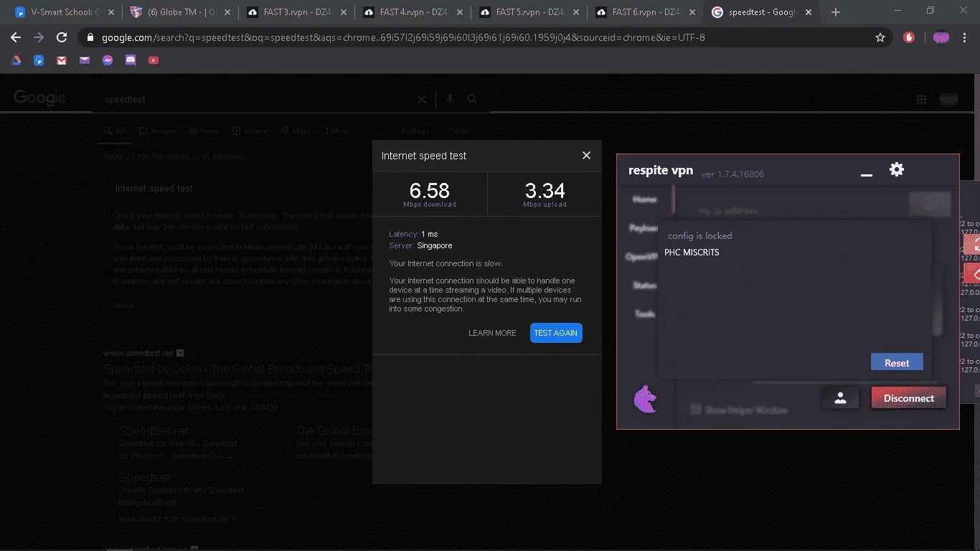This screenshot has width=980, height=551.
Task: Minimize the respite vpn window
Action: pos(867,174)
